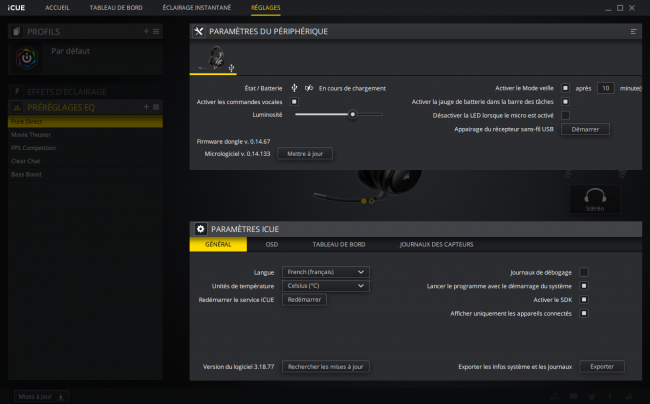Viewport: 650px width, 404px height.
Task: Click Mettre à jour firmware button
Action: pyautogui.click(x=305, y=154)
